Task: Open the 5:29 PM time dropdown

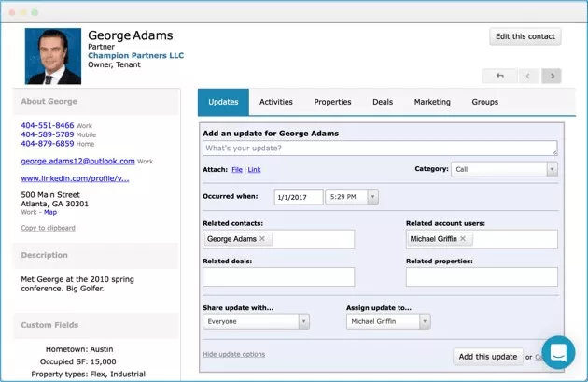Action: [x=351, y=197]
